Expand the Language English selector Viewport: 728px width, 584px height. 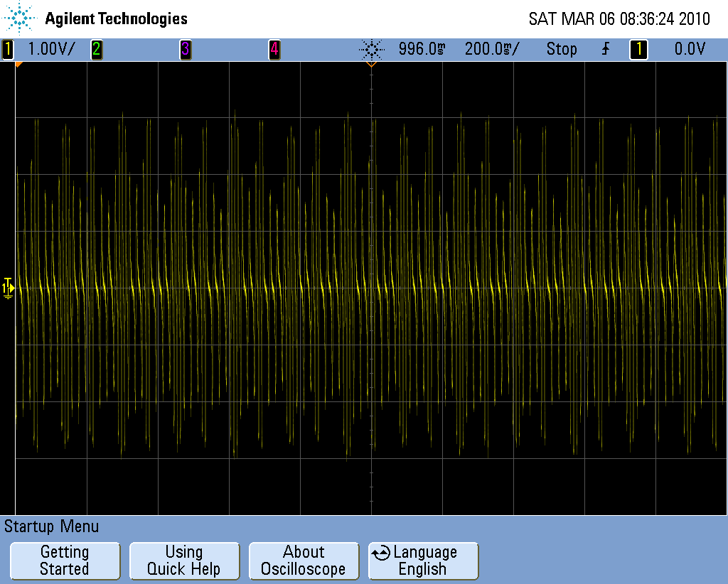[423, 561]
